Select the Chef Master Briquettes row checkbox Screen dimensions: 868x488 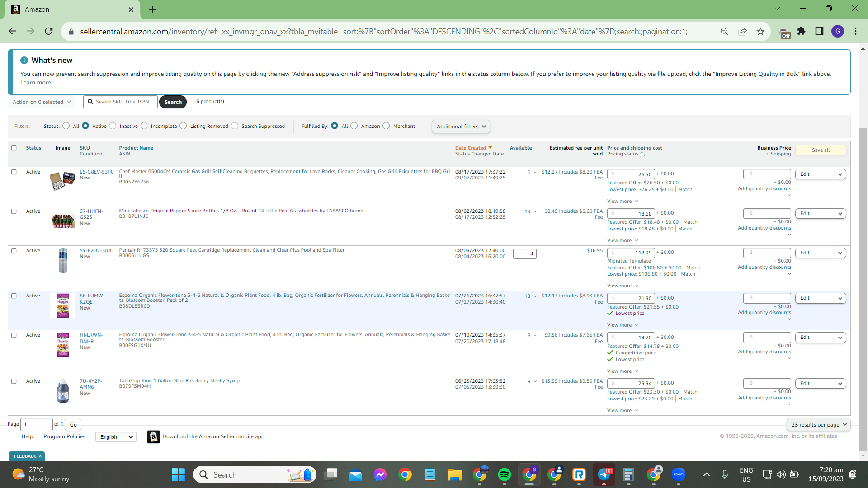[x=14, y=172]
